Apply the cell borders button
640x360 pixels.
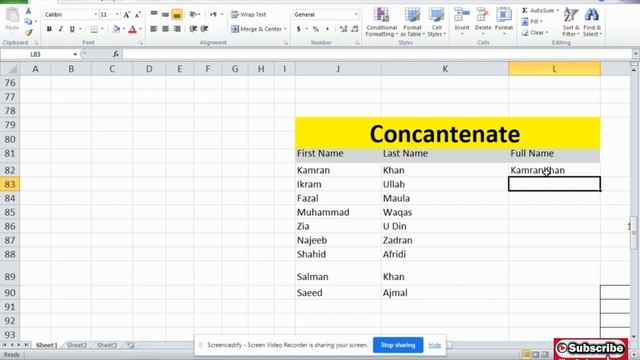coord(94,29)
